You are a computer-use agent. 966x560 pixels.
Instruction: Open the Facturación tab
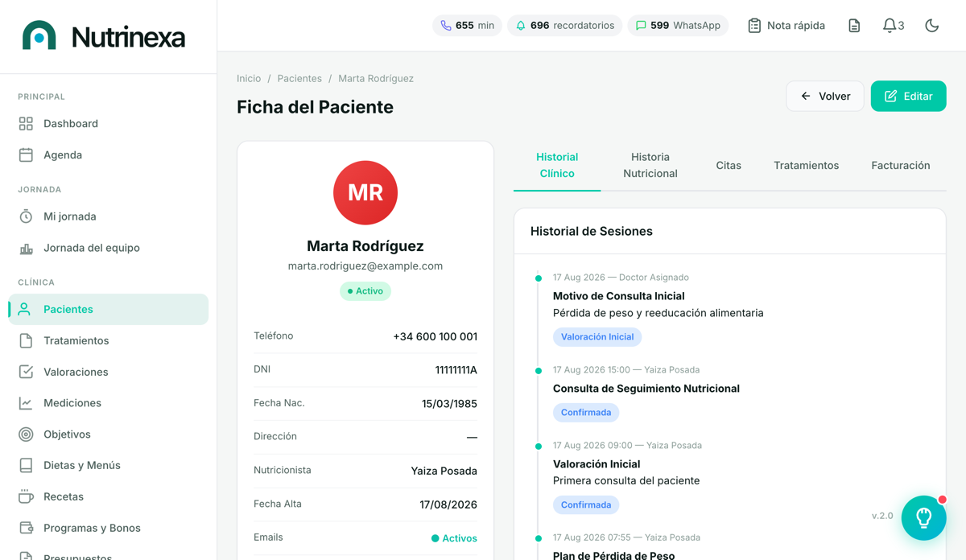[900, 166]
